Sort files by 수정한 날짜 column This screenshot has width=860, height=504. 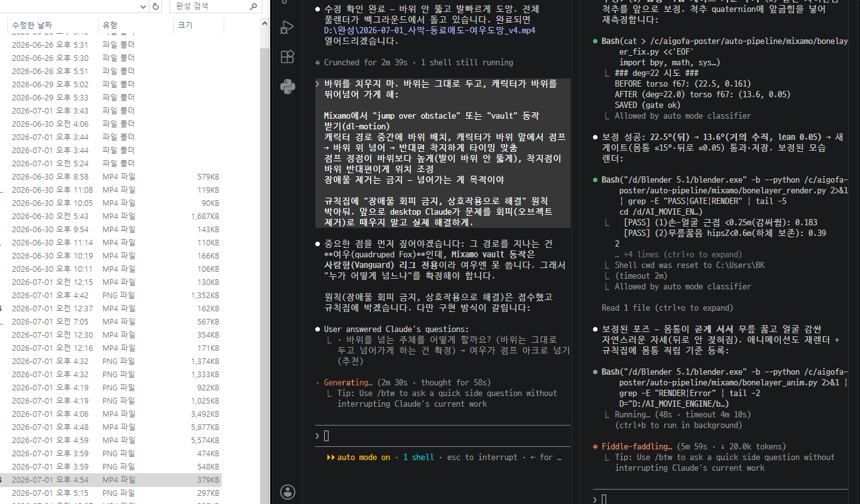click(53, 25)
